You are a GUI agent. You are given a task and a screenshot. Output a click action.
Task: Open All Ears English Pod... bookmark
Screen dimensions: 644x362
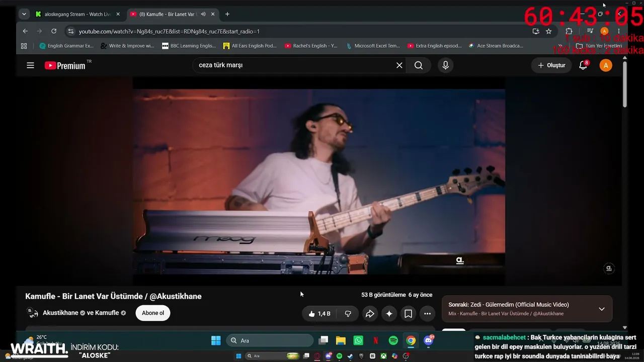click(250, 46)
